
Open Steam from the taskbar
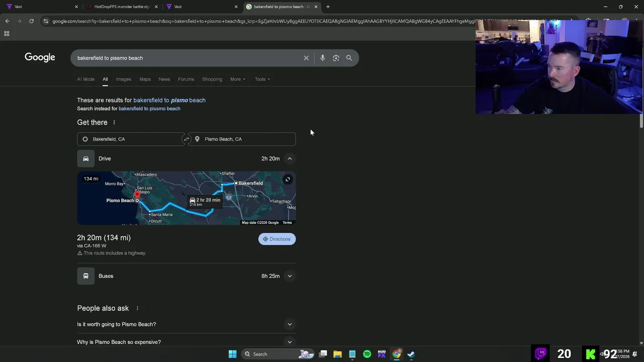coord(411,354)
